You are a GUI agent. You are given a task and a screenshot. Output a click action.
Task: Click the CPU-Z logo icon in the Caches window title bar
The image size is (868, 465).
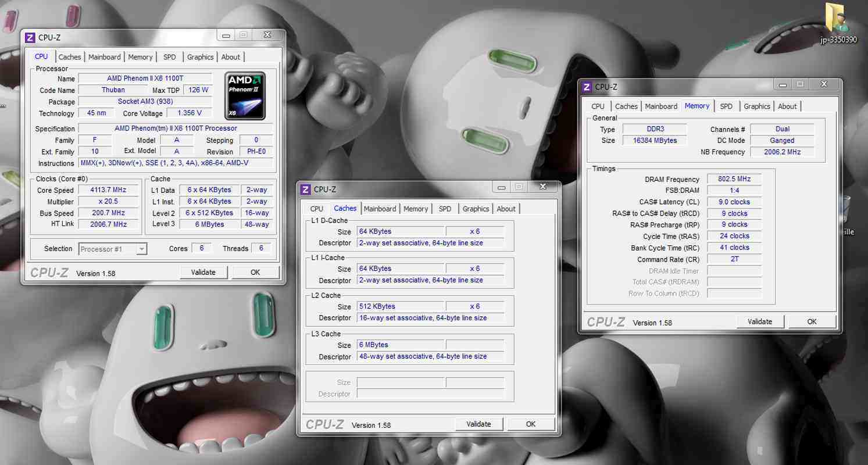[x=306, y=189]
